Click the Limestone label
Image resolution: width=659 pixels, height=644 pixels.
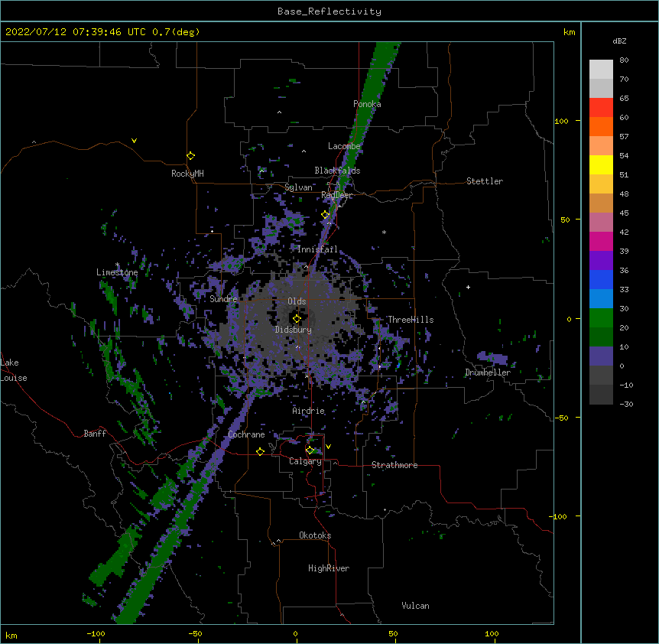[x=117, y=272]
